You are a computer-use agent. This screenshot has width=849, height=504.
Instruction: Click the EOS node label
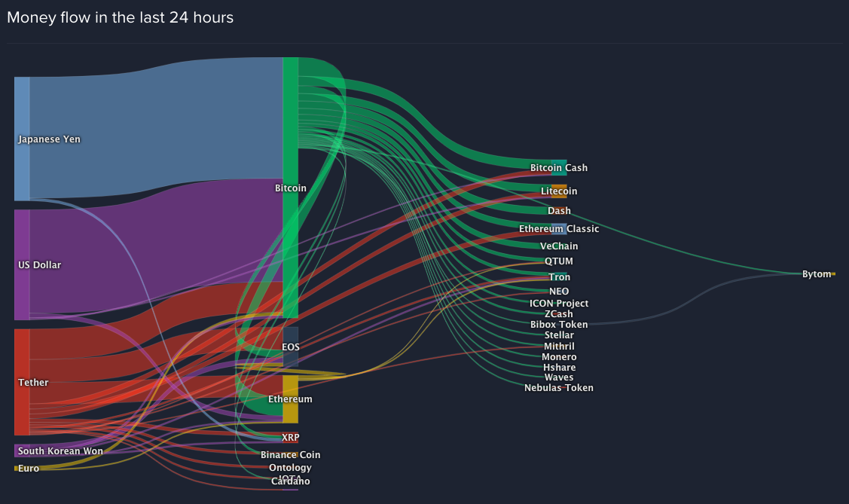290,347
